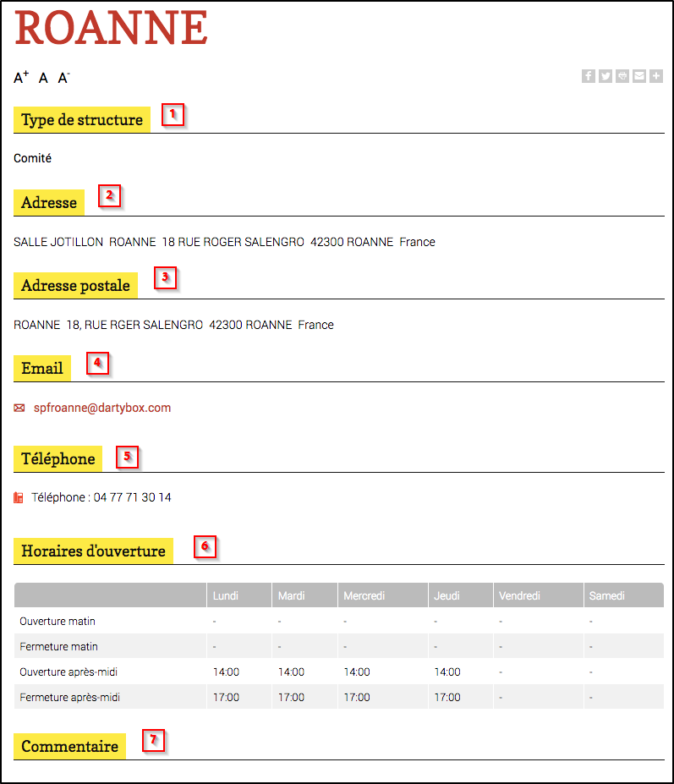Select the Horaires d'ouverture heading
Screen dimensions: 674x784
93,551
